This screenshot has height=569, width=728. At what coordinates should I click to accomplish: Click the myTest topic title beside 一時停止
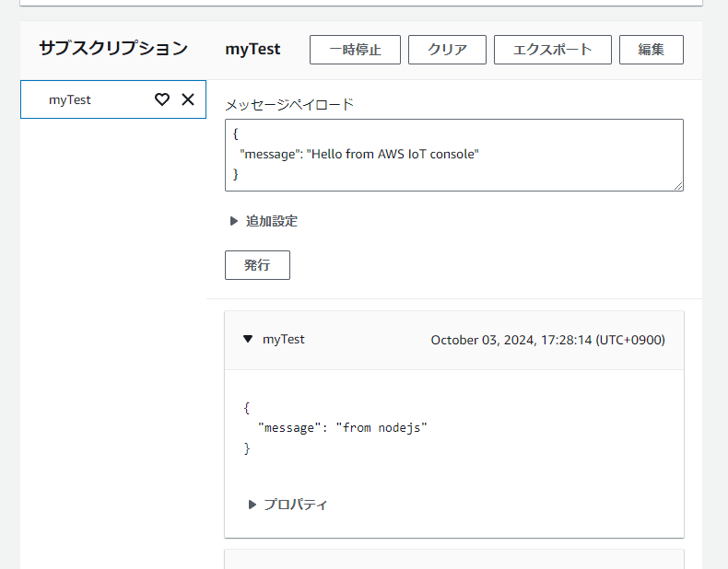pos(252,50)
